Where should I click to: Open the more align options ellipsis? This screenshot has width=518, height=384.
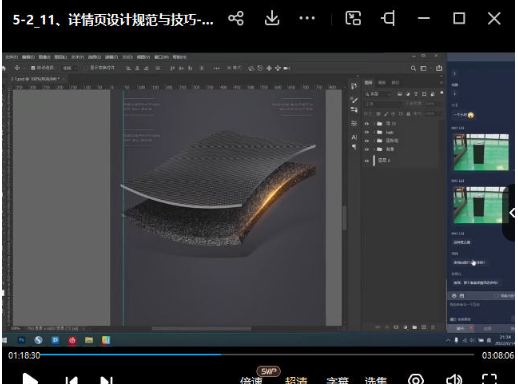pyautogui.click(x=217, y=68)
